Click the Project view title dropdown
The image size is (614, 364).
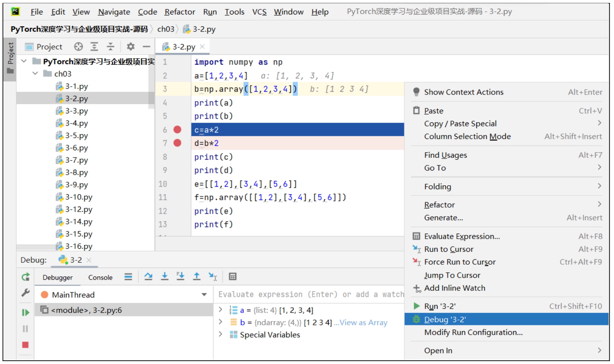[x=44, y=47]
